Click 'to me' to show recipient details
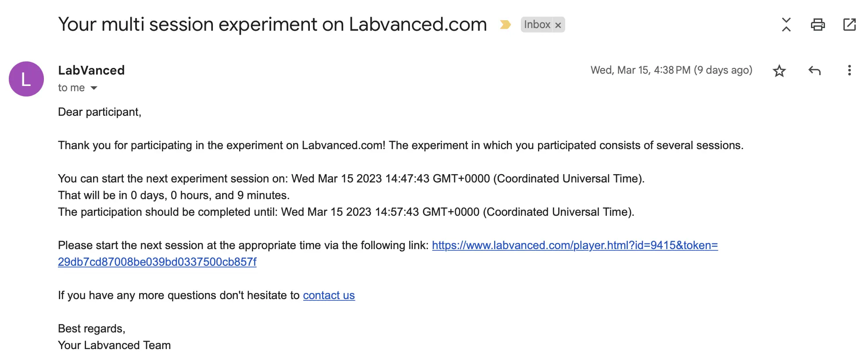Image resolution: width=868 pixels, height=364 pixels. [71, 88]
